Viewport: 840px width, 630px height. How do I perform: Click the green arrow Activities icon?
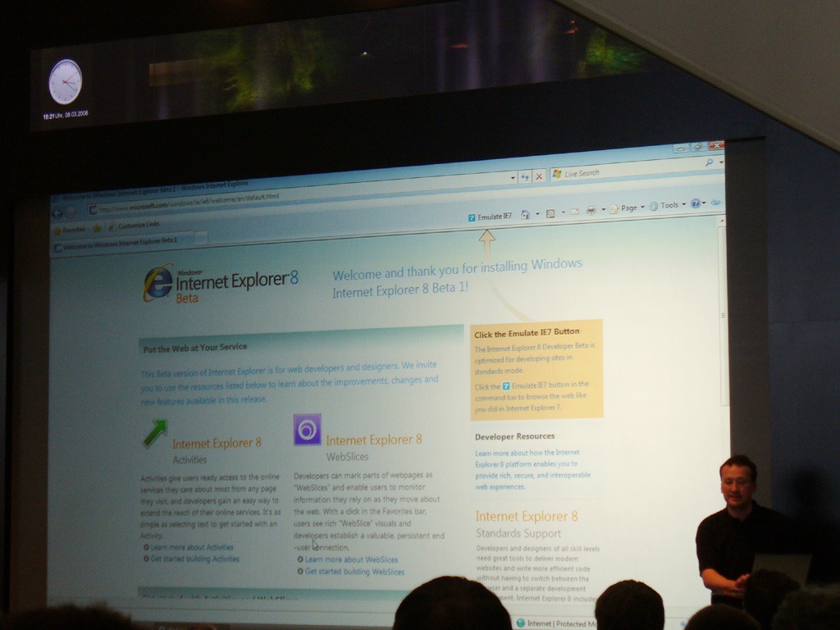155,433
